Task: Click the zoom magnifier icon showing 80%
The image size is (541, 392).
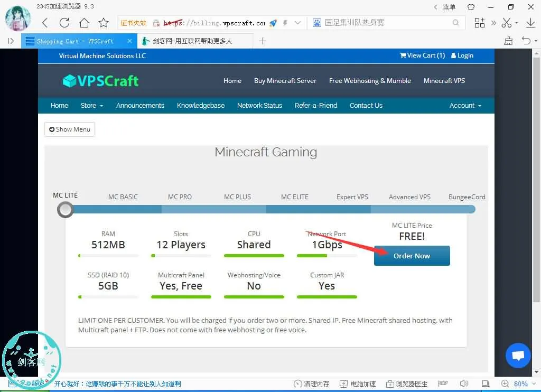Action: (x=505, y=384)
